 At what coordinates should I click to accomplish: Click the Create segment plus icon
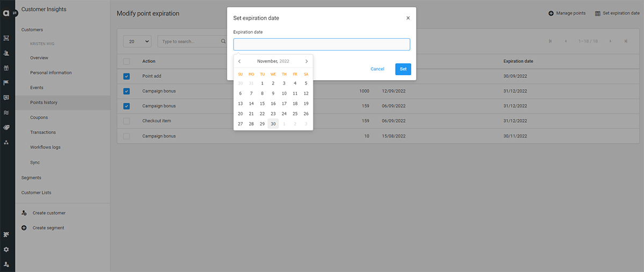pyautogui.click(x=24, y=228)
